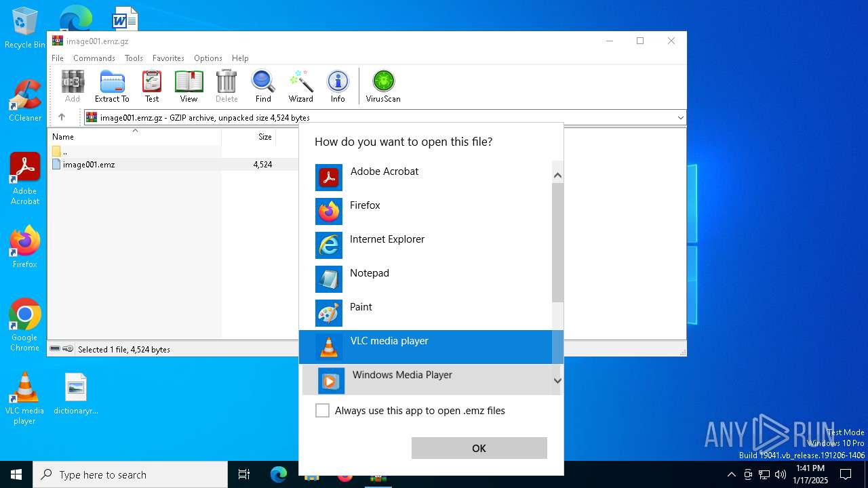Open the notification center icon
868x488 pixels.
(846, 474)
